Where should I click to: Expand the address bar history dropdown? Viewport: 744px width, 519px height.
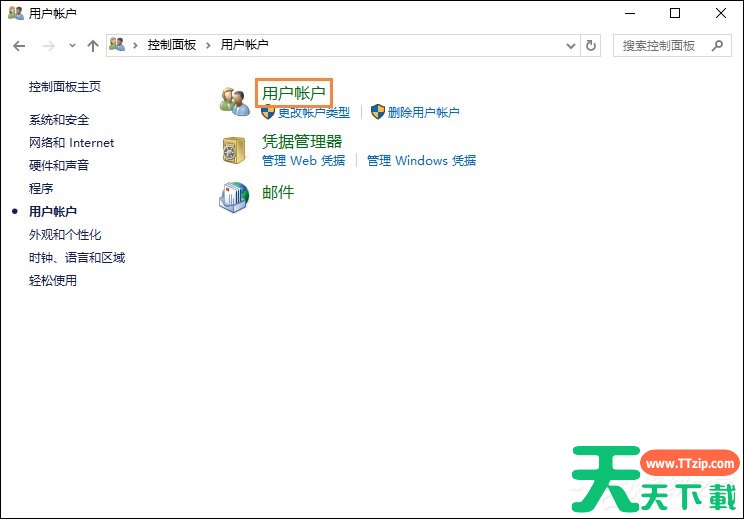[571, 46]
